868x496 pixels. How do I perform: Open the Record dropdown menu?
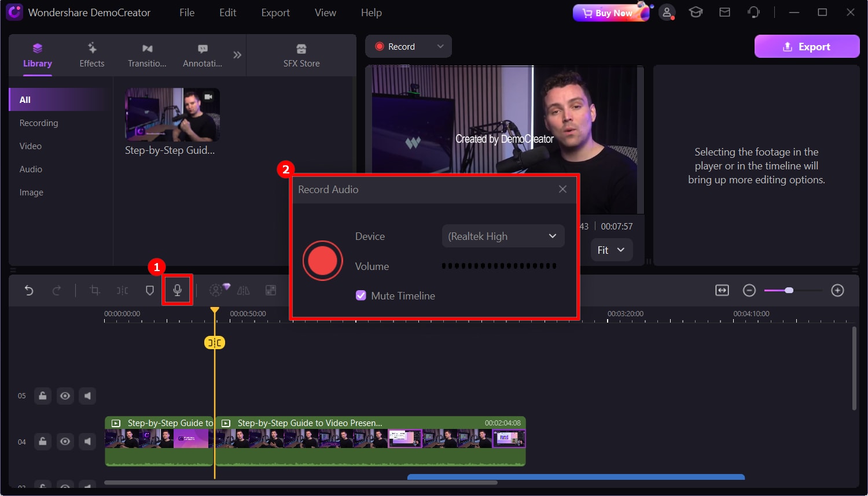pyautogui.click(x=409, y=46)
